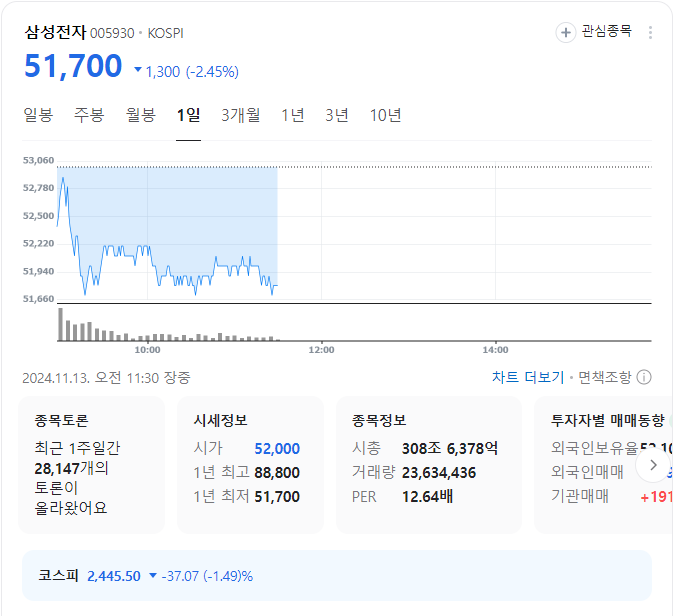Open the 차트 더보기 link
Viewport: 676px width, 616px height.
click(x=528, y=377)
